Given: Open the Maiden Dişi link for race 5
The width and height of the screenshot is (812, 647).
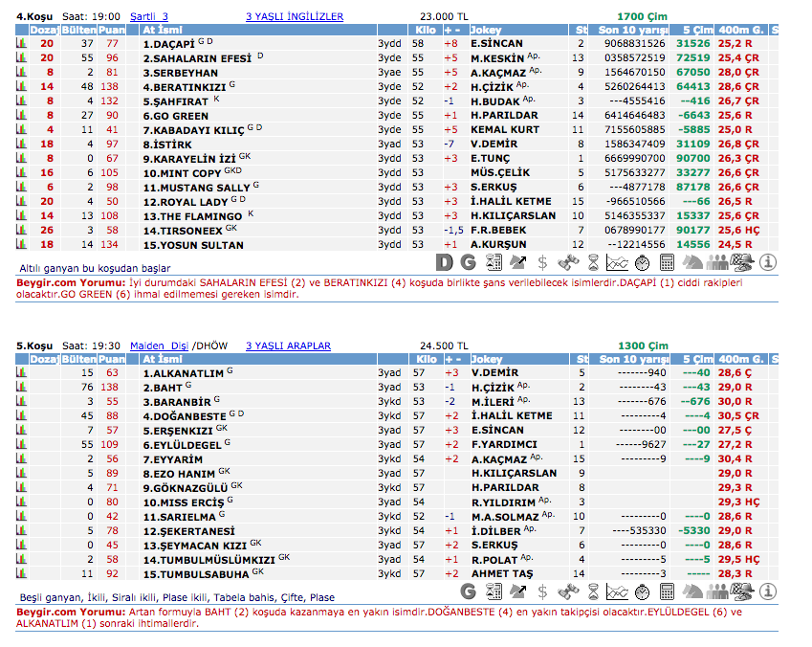Looking at the screenshot, I should [x=160, y=346].
